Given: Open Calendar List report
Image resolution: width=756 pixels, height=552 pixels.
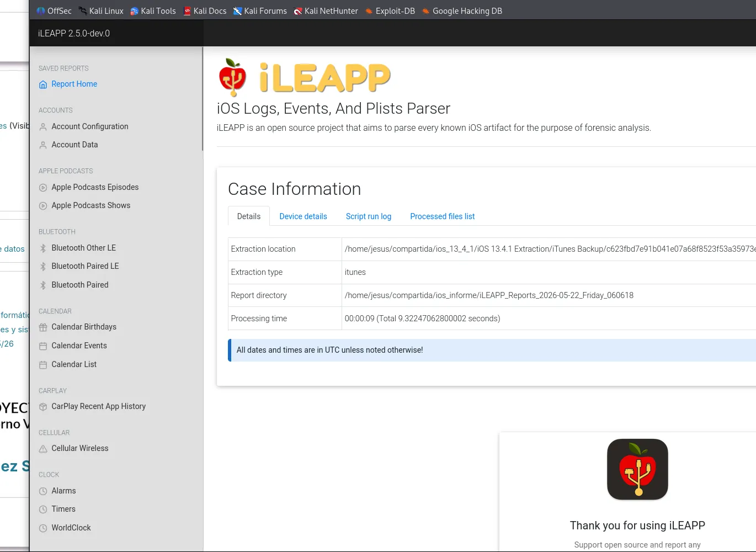Looking at the screenshot, I should (74, 364).
